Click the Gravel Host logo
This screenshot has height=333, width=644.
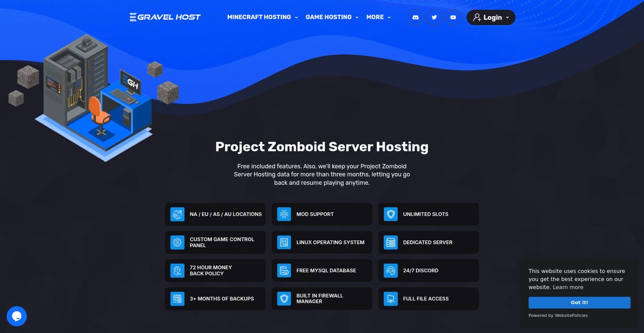tap(165, 17)
